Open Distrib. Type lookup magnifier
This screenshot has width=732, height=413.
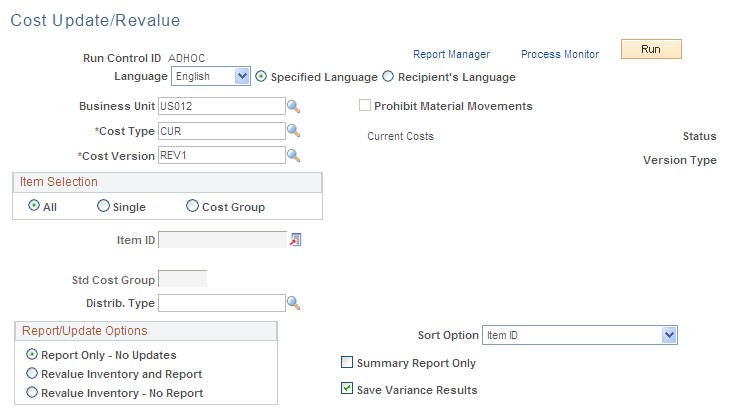(x=294, y=303)
